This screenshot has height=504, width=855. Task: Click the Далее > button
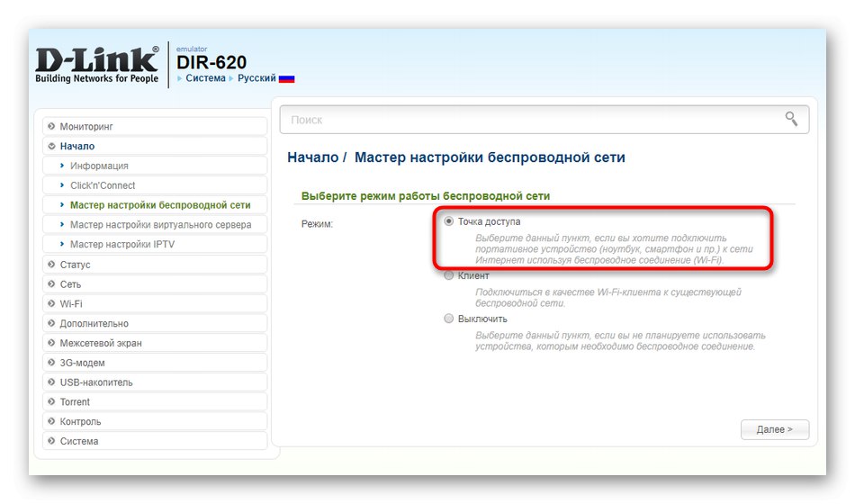point(775,429)
